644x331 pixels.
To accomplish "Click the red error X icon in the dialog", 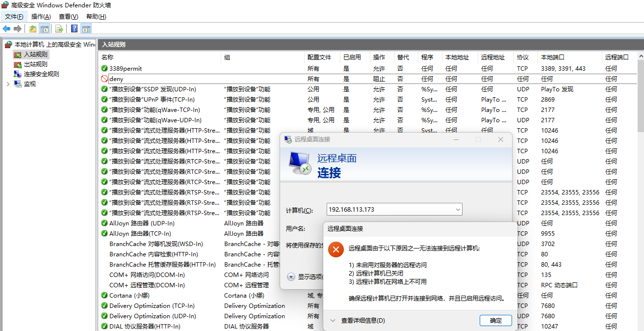I will click(335, 249).
